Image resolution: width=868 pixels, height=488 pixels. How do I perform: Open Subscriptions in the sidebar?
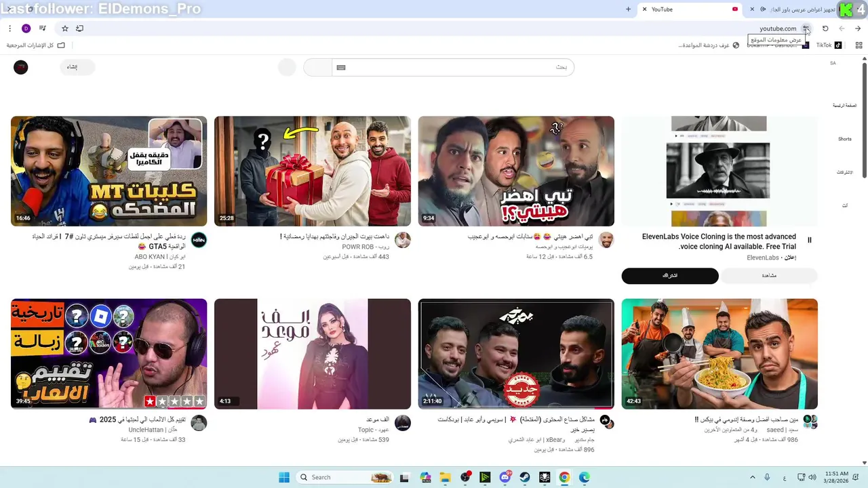point(844,172)
